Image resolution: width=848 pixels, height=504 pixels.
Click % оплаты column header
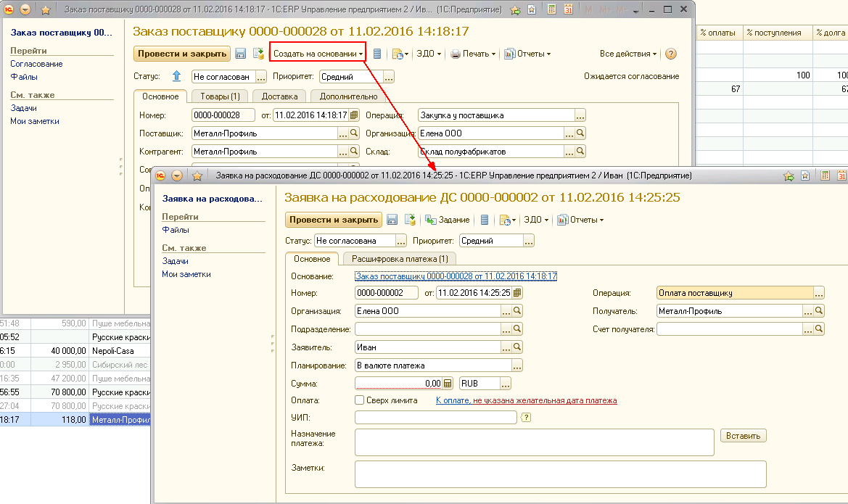(x=719, y=33)
